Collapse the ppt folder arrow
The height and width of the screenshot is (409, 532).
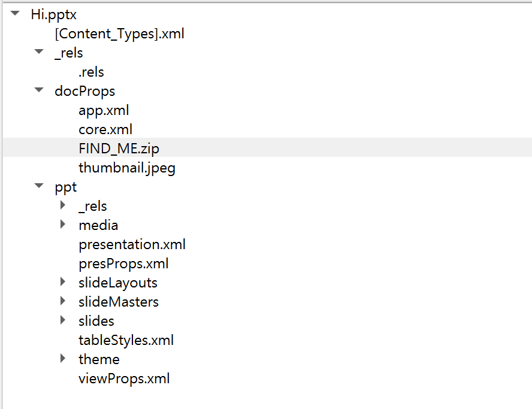pyautogui.click(x=39, y=186)
